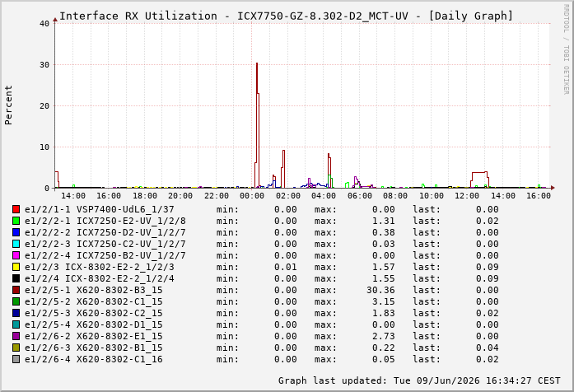Image resolution: width=574 pixels, height=392 pixels.
Task: Click legend label e1/2/6-2 X620-8302-E1_15
Action: click(x=94, y=336)
